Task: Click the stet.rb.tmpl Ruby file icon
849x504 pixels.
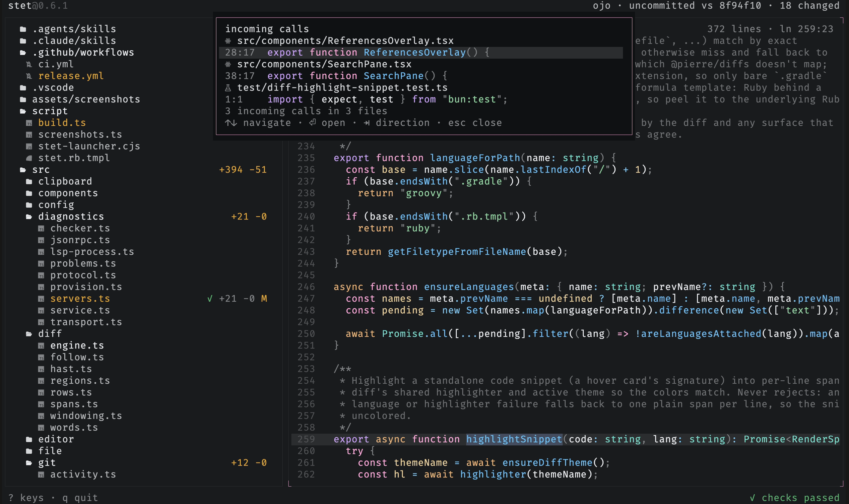Action: click(x=29, y=158)
